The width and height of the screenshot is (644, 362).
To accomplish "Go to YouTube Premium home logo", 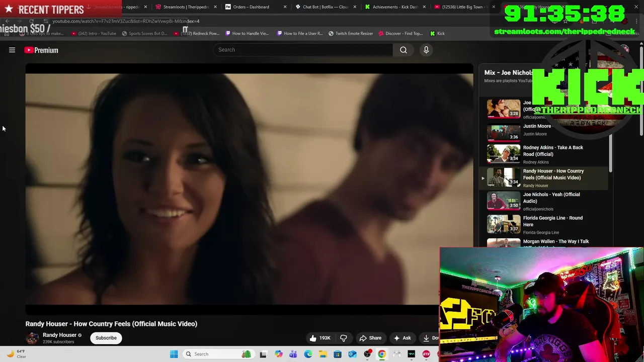I will (x=41, y=50).
